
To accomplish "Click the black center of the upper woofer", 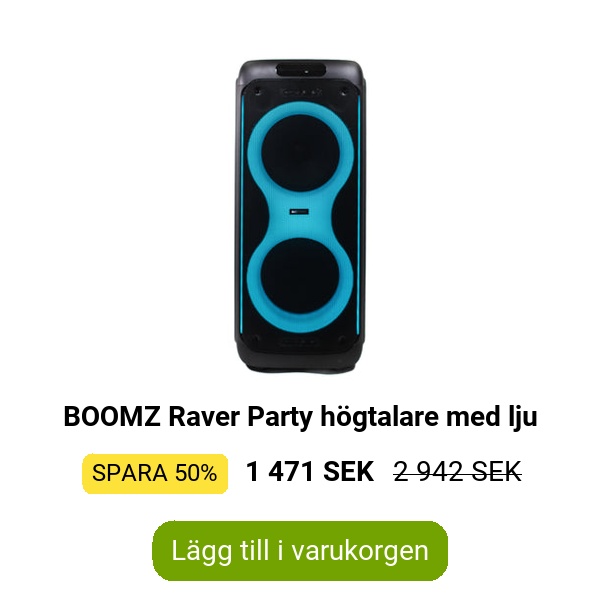I will click(x=300, y=153).
